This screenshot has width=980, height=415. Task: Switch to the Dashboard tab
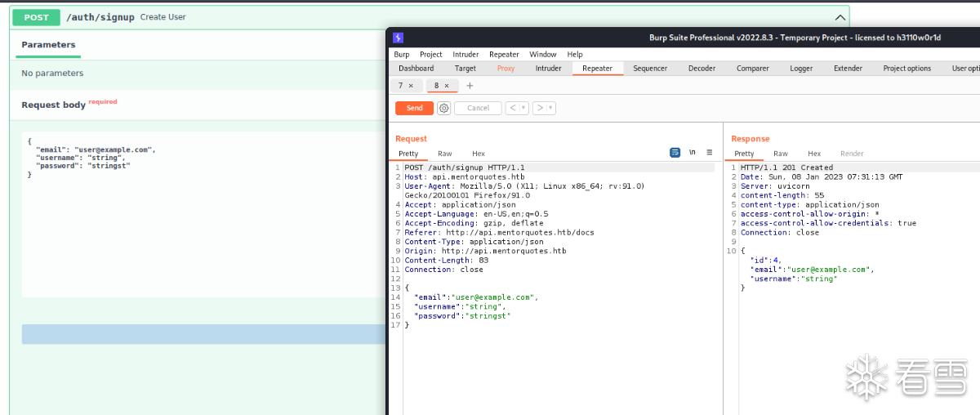coord(416,69)
